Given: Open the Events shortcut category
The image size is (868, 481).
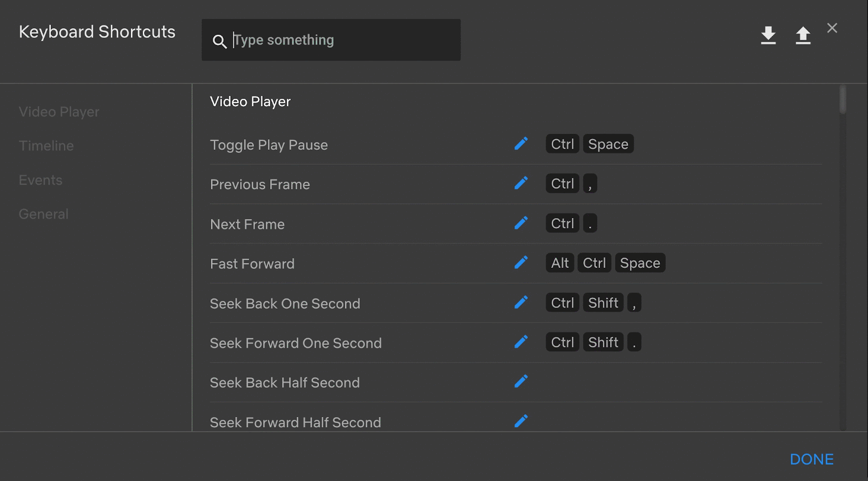Looking at the screenshot, I should 41,180.
